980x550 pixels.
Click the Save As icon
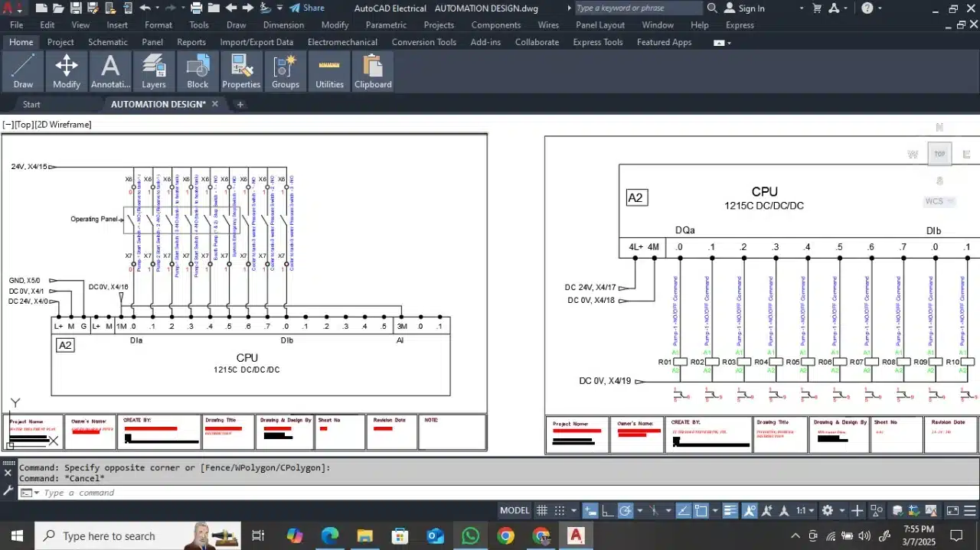(x=93, y=8)
